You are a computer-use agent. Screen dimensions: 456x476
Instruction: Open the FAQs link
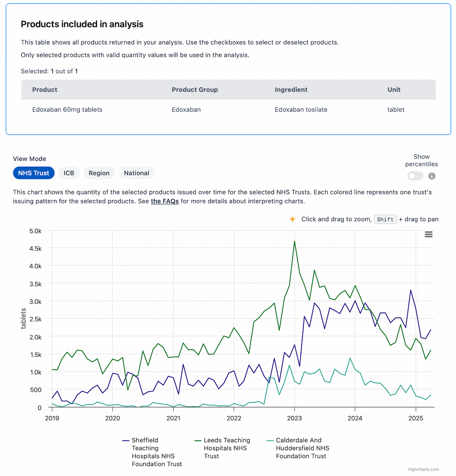point(165,201)
